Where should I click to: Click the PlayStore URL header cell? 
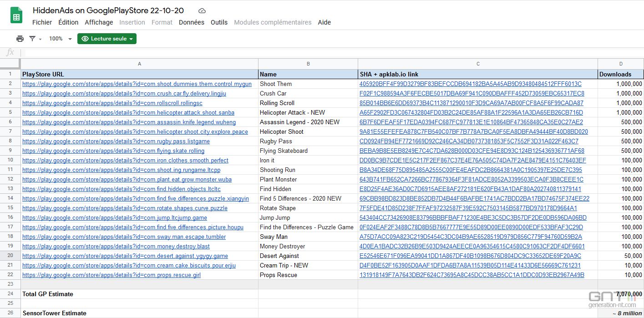[x=139, y=74]
